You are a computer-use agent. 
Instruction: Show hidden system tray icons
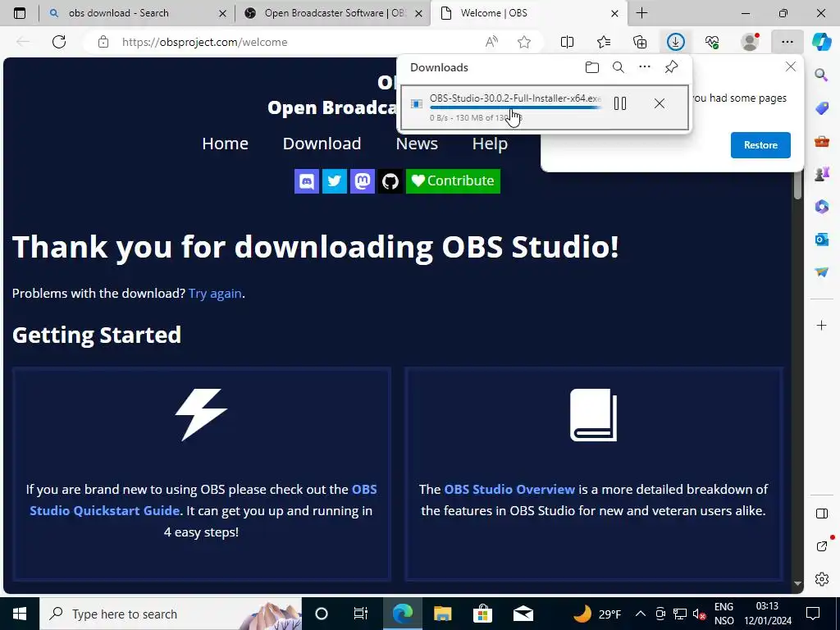click(640, 614)
